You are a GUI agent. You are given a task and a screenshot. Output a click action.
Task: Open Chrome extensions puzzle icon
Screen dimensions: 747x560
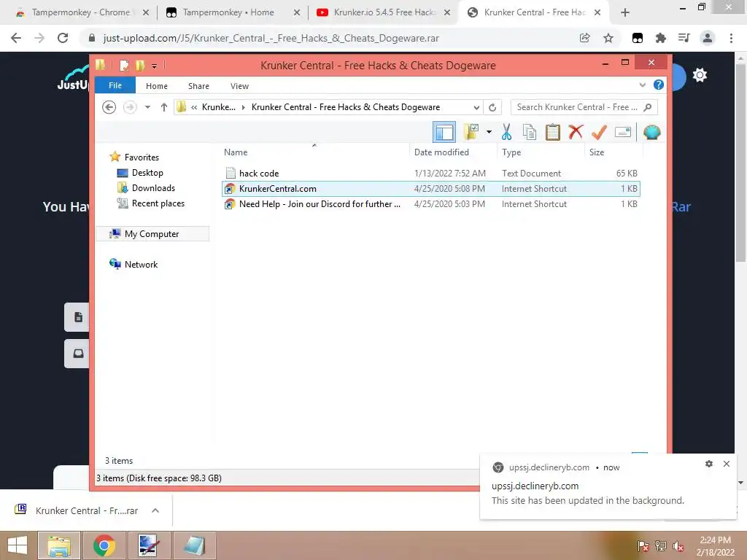(660, 38)
